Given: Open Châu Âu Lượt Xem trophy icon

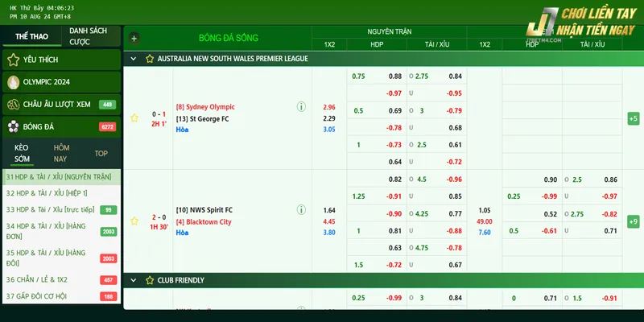Looking at the screenshot, I should [13, 105].
